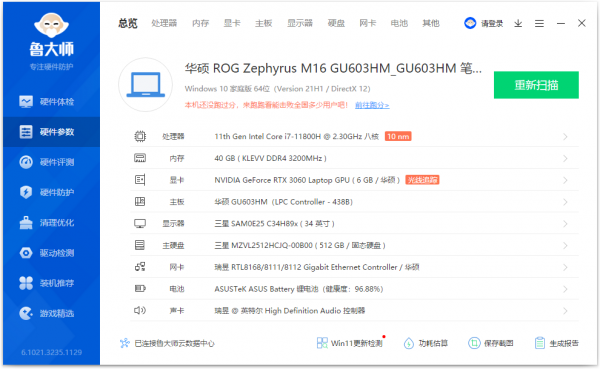Click the RTX 3060 Laptop GPU text
This screenshot has height=369, width=600.
(307, 180)
